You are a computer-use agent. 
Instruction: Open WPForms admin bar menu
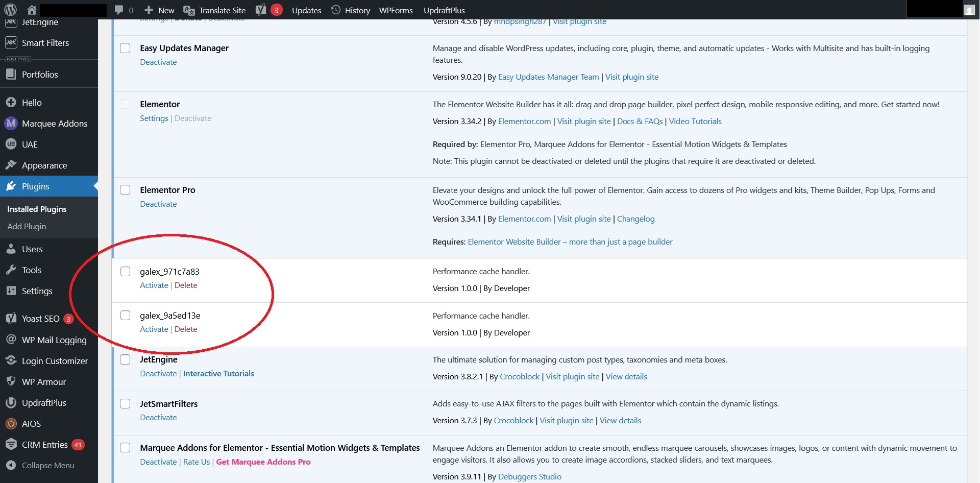[x=396, y=10]
